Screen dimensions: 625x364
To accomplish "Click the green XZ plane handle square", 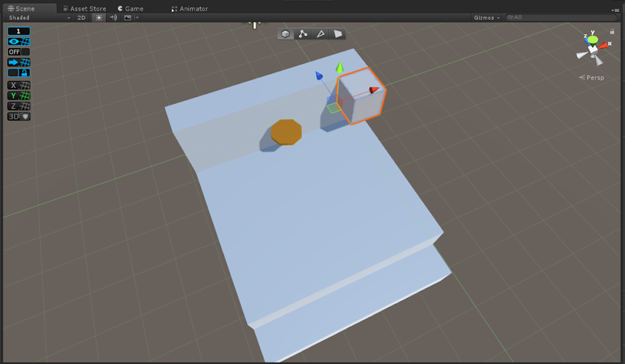I will click(x=333, y=108).
